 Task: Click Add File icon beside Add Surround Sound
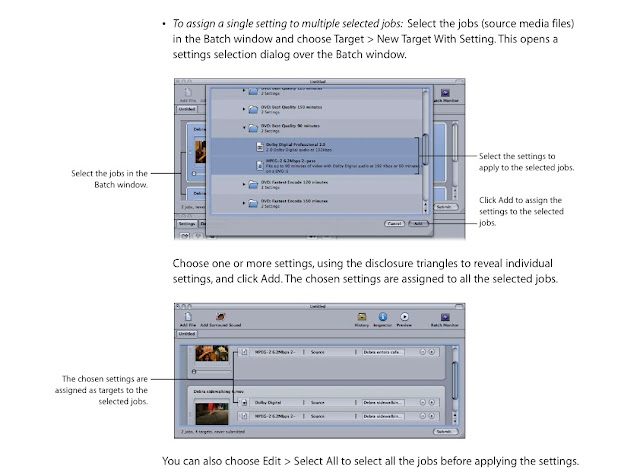(188, 317)
